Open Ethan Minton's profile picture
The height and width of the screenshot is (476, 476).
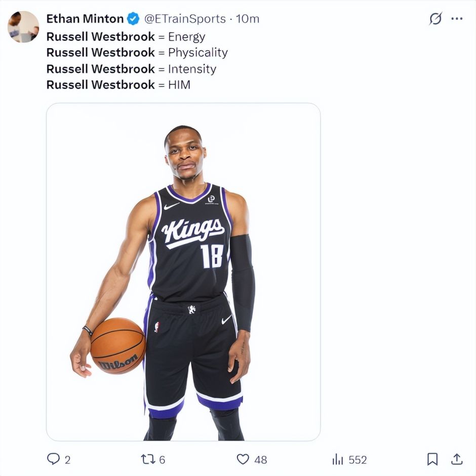(23, 27)
